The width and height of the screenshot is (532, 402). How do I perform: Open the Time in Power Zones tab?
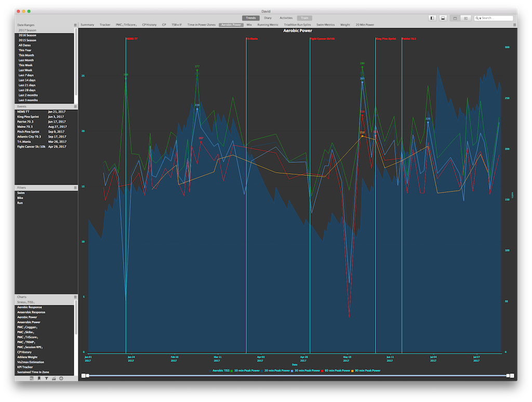click(201, 25)
